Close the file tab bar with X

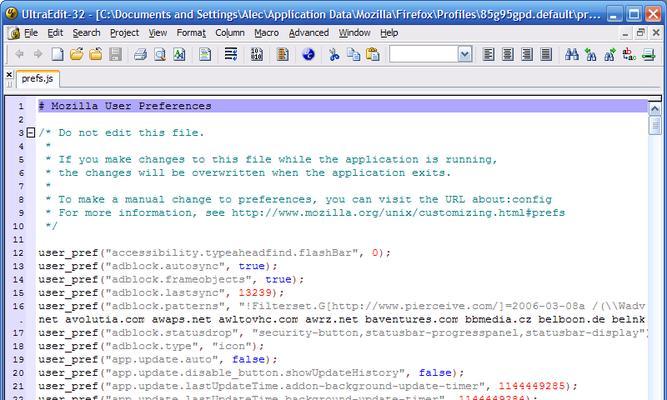(x=9, y=74)
